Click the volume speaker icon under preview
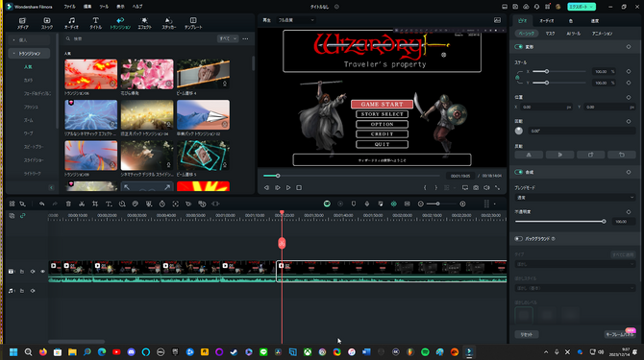 click(486, 188)
